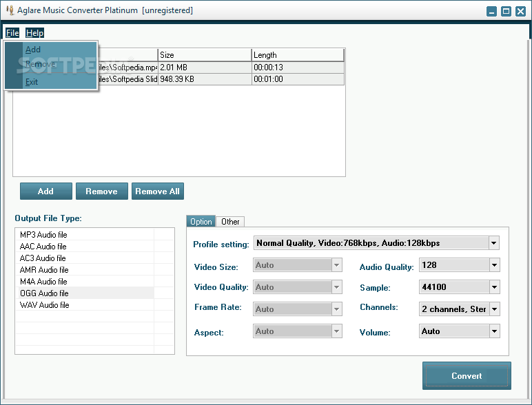Start conversion with Convert button
Image resolution: width=532 pixels, height=405 pixels.
pyautogui.click(x=467, y=376)
